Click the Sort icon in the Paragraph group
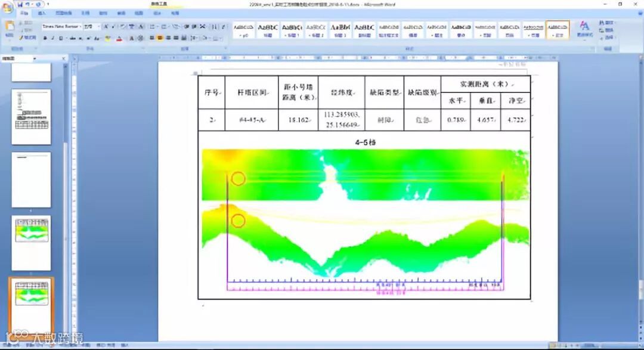Viewport: 644px width, 350px height. point(214,26)
